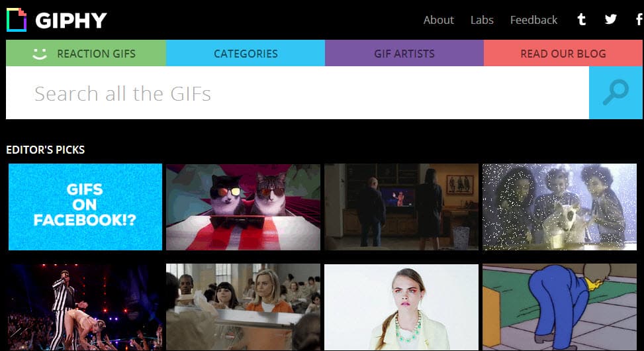
Task: Open the woman with green necklace GIF
Action: [401, 307]
